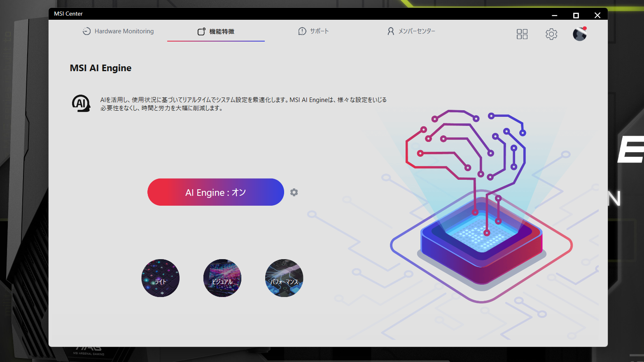Click the clock icon beside Hardware Monitoring
This screenshot has height=362, width=644.
[86, 31]
